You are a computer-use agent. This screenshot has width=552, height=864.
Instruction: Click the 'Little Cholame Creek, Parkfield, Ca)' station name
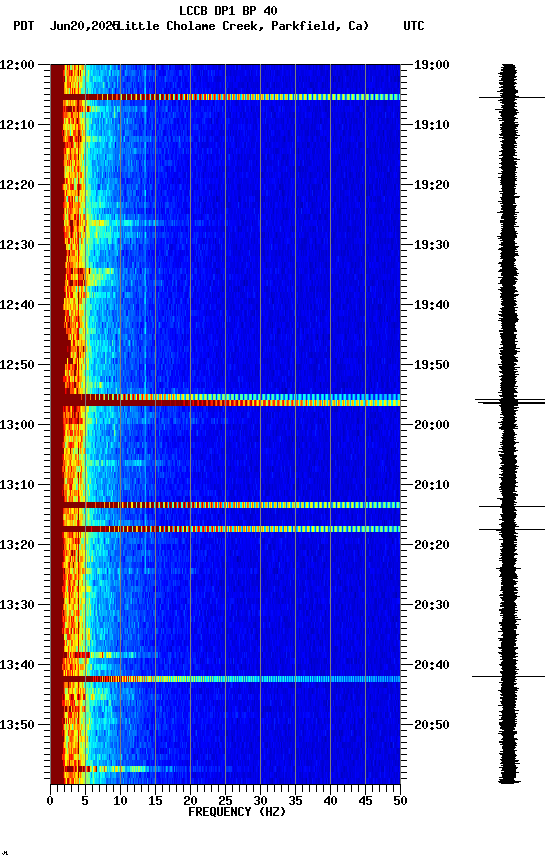coord(243,26)
